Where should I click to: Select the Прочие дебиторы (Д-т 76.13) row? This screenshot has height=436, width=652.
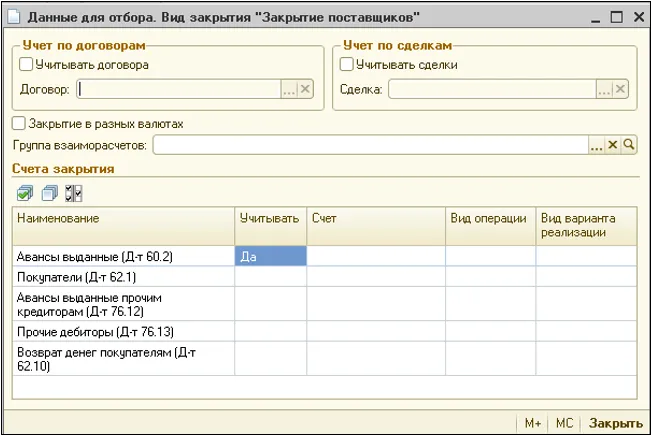(325, 331)
